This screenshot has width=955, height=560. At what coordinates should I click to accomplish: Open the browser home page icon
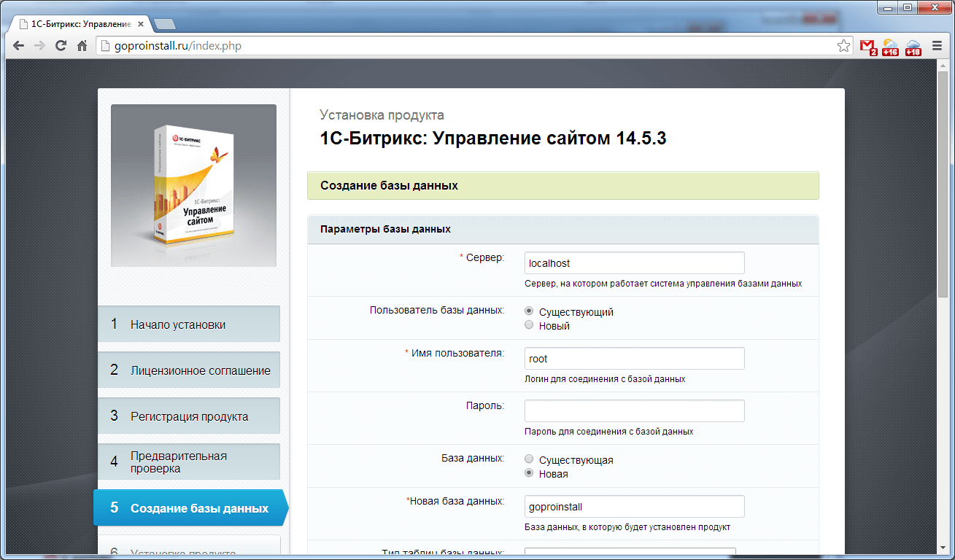pyautogui.click(x=82, y=46)
